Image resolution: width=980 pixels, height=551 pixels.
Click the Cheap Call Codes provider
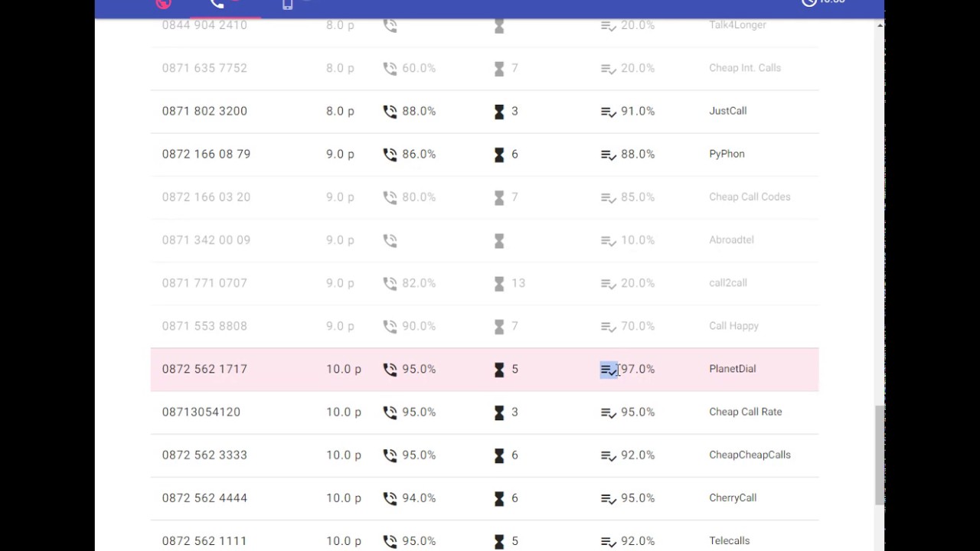[750, 197]
